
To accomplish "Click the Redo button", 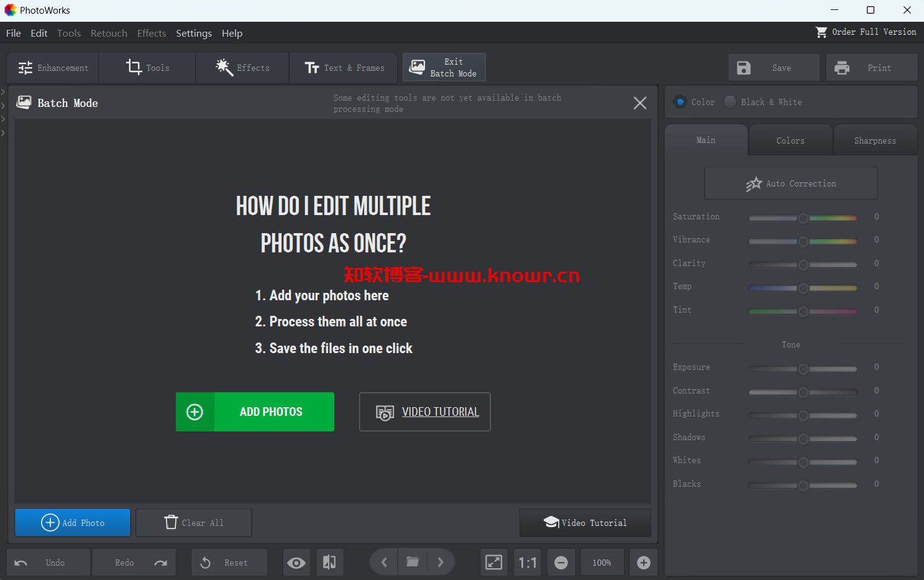I will pos(134,563).
